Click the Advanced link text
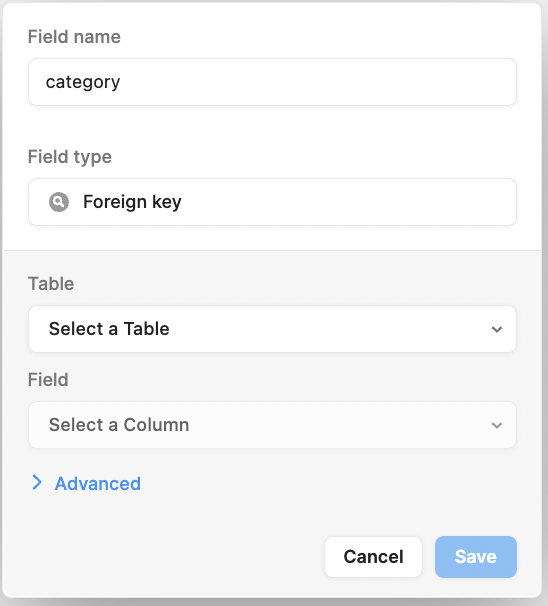 [98, 483]
